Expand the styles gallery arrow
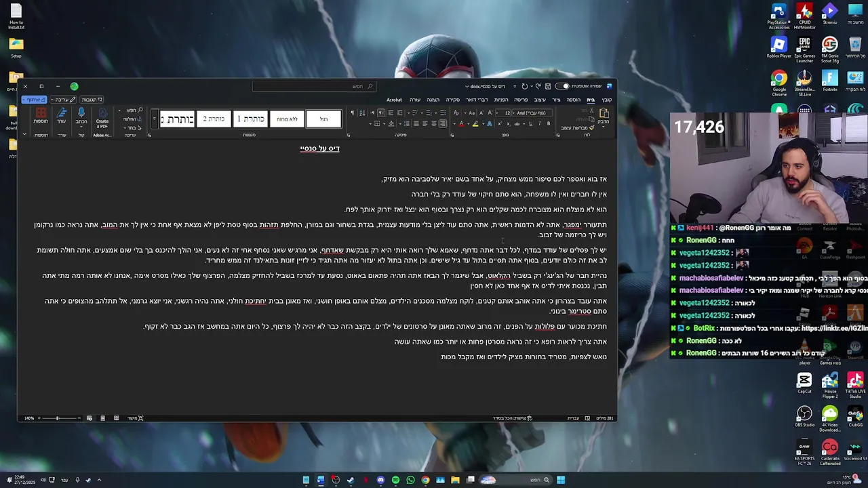The image size is (868, 488). tap(155, 119)
